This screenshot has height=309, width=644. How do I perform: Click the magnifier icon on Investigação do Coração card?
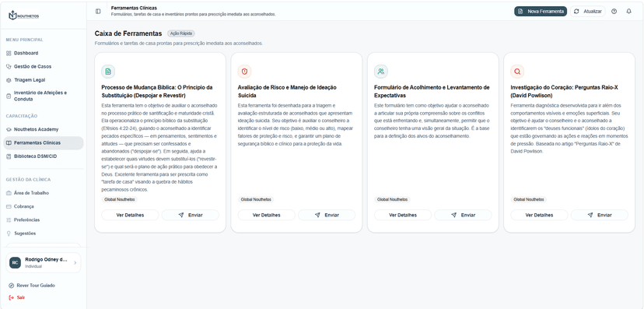[x=517, y=72]
